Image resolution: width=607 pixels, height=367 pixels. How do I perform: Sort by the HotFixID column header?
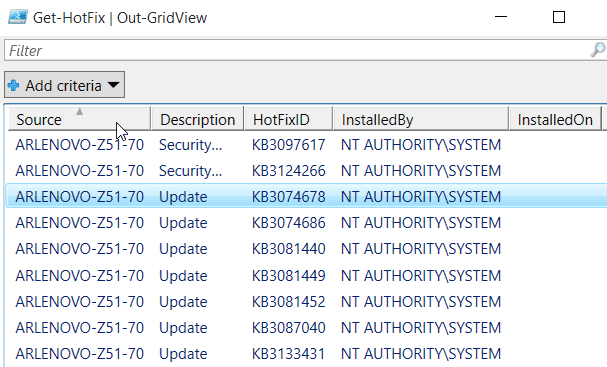pos(288,120)
